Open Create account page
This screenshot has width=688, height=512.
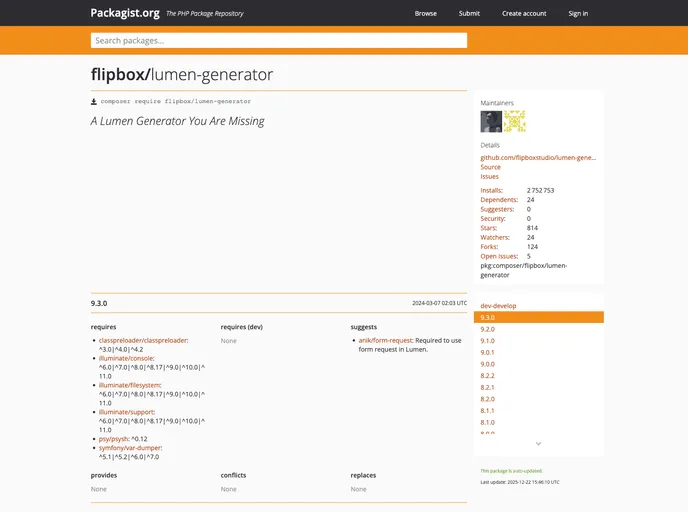pyautogui.click(x=524, y=13)
